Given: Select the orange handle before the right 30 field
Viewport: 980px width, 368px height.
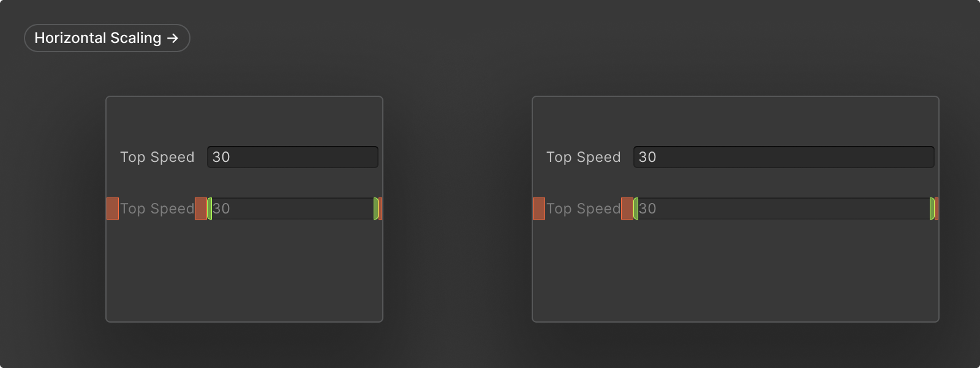Looking at the screenshot, I should coord(627,209).
